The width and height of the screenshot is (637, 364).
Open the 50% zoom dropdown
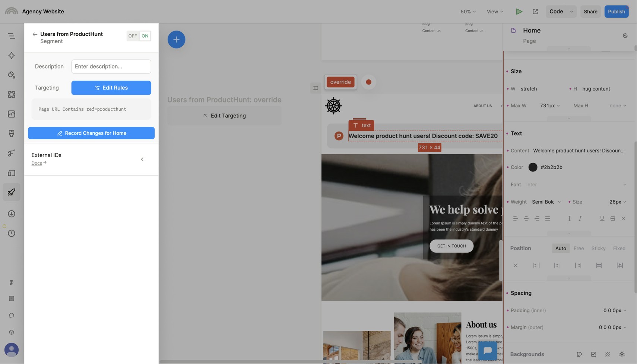point(468,12)
